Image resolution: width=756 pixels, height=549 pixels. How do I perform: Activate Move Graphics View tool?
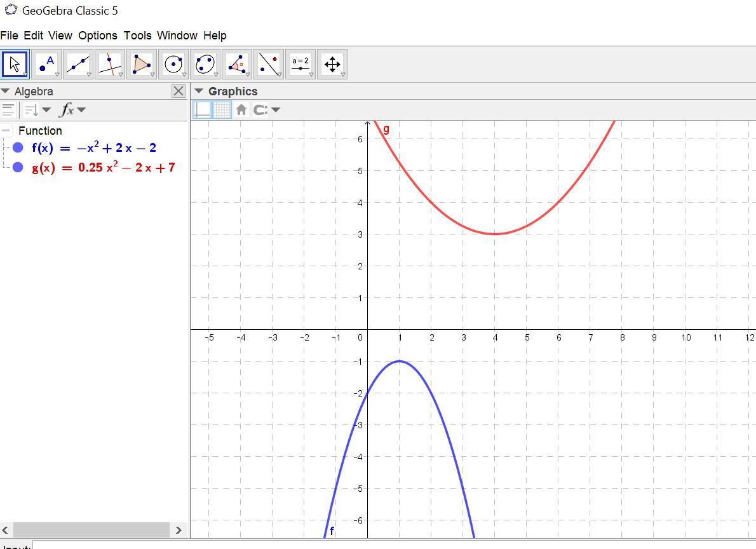[x=332, y=64]
